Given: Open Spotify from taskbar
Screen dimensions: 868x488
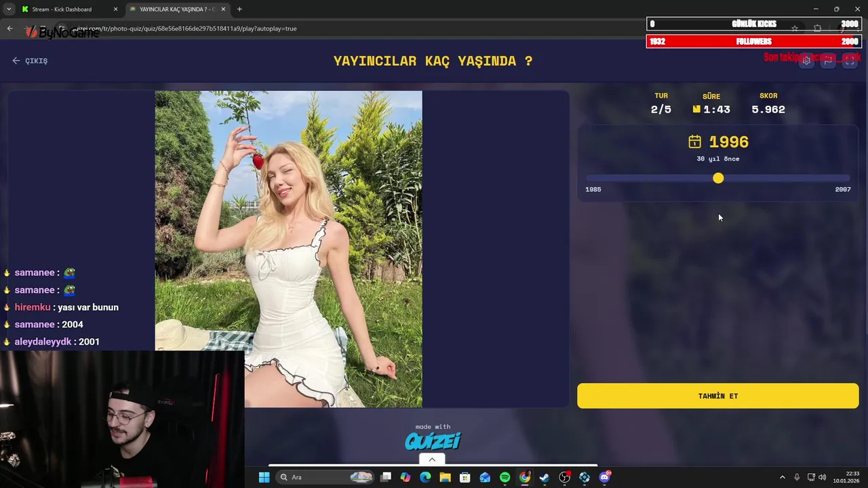Looking at the screenshot, I should click(505, 477).
